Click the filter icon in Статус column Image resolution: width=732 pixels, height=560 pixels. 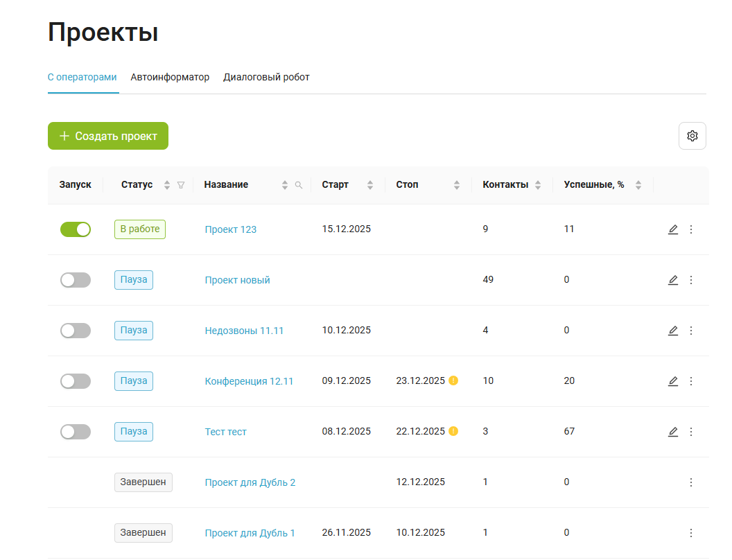[x=181, y=185]
